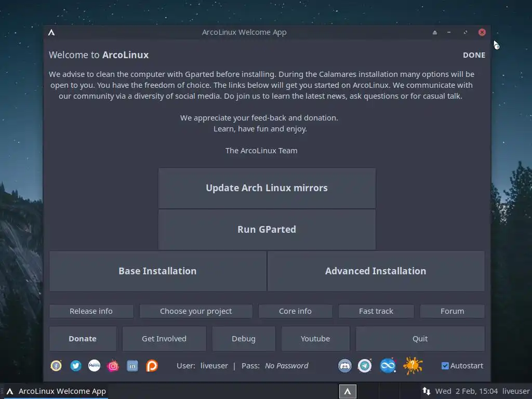Click the DONE status text

(474, 55)
